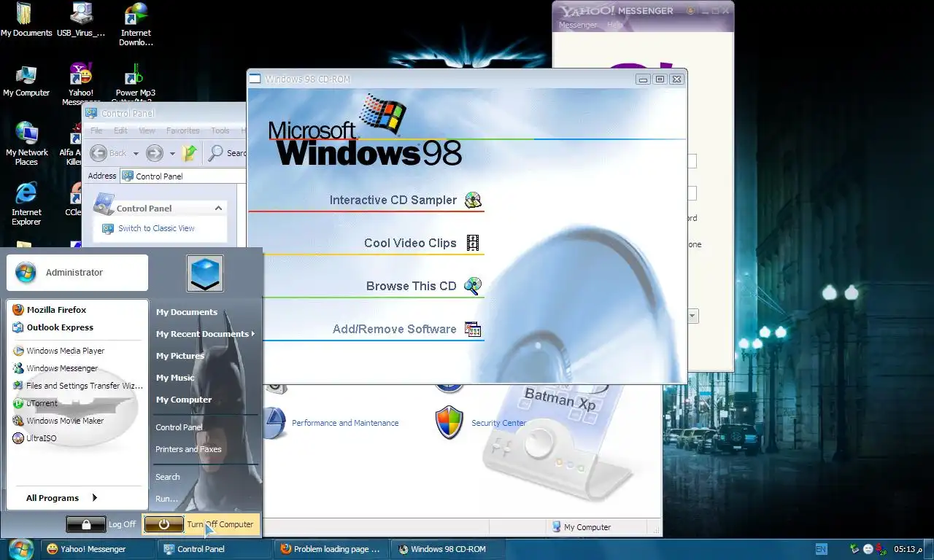Click Search in Start menu
Viewport: 934px width, 560px height.
pos(167,477)
